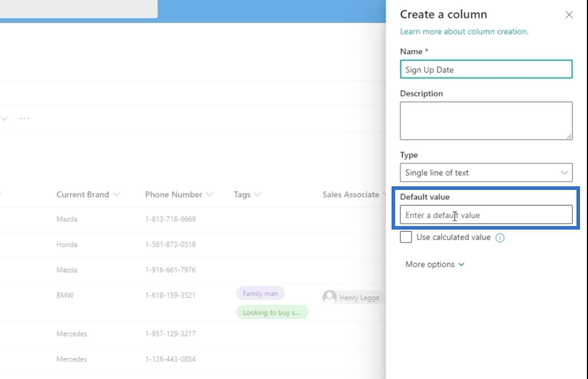Click the BMW brand cell
The height and width of the screenshot is (379, 588).
tap(65, 295)
